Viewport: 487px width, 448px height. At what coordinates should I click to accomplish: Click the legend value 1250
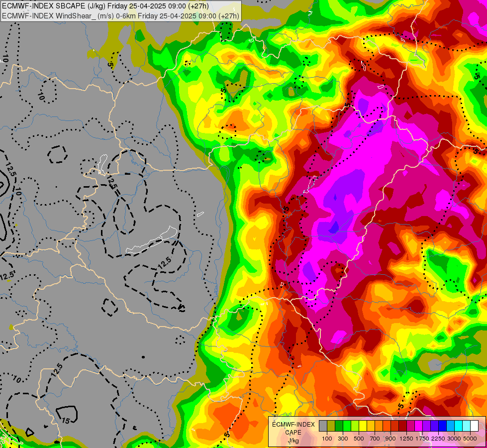click(406, 439)
